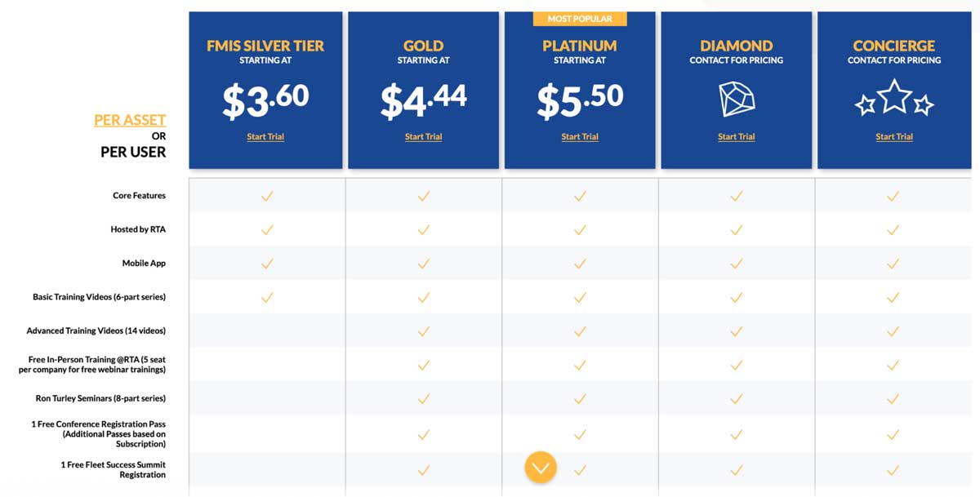Click the Mobile App checkmark in the Gold column

click(423, 263)
